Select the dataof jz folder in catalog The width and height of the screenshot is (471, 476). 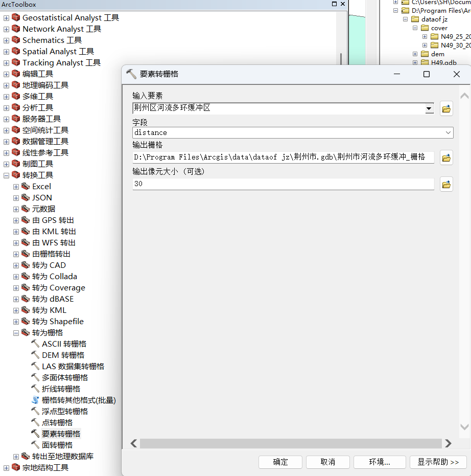pos(434,19)
